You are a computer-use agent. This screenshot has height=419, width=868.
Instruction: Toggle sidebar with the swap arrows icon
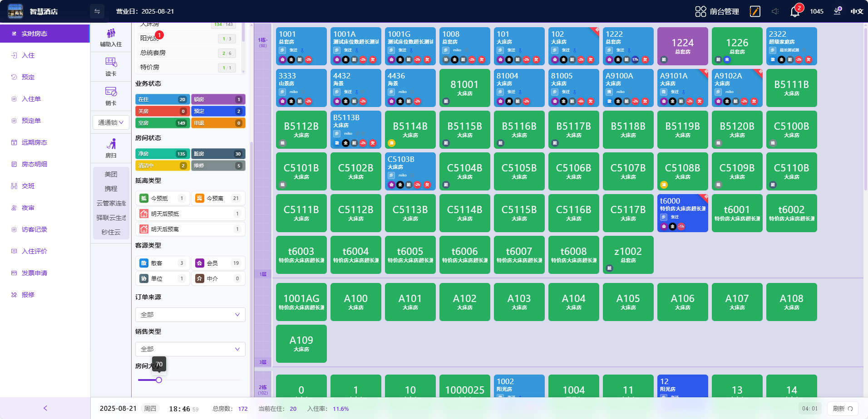point(97,11)
